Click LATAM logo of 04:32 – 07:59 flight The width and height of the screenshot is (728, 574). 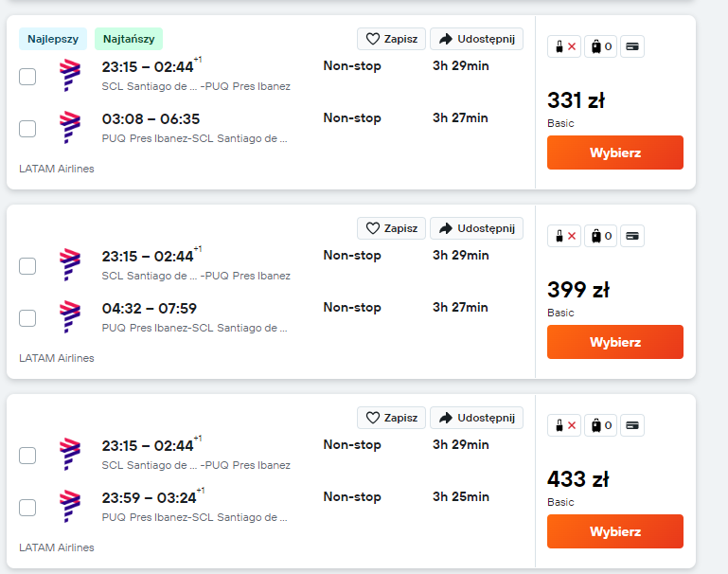coord(70,316)
